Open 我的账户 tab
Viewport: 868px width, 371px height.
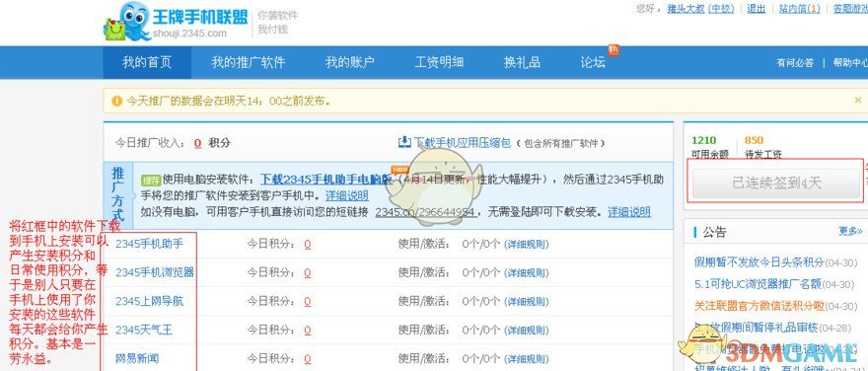[x=350, y=62]
